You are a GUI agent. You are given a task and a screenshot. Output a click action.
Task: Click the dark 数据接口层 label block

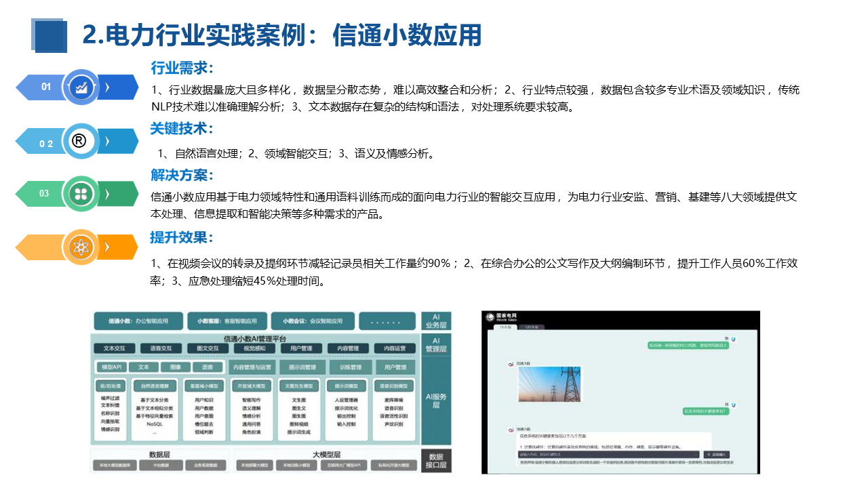tap(437, 461)
